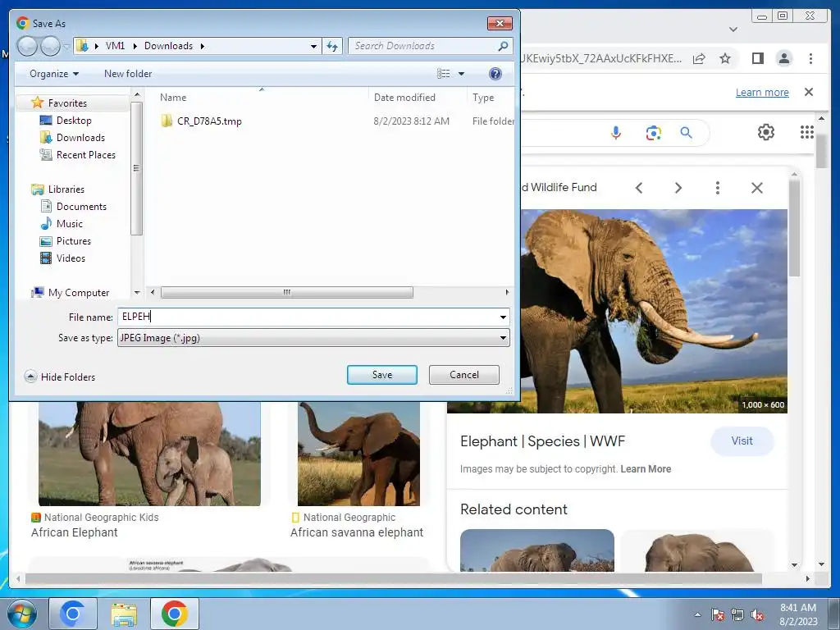Open the File name dropdown arrow
This screenshot has height=630, width=840.
503,317
